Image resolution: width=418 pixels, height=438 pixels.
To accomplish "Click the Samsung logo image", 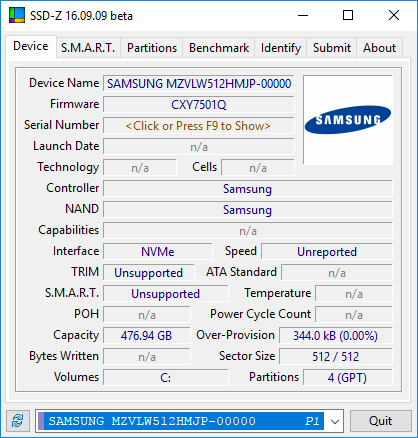I will tap(348, 120).
